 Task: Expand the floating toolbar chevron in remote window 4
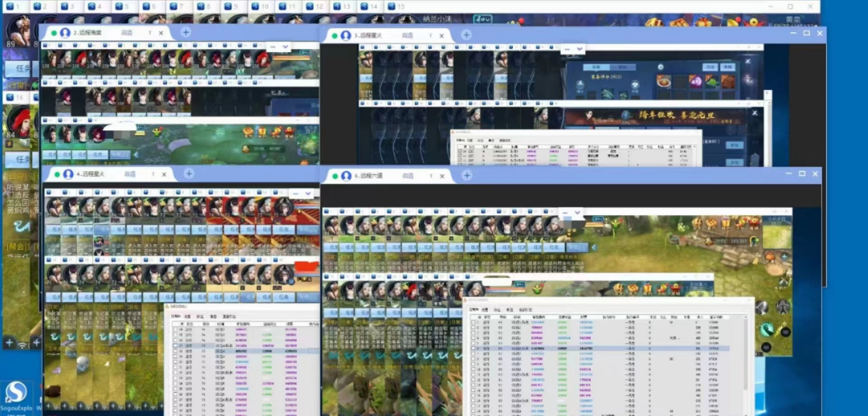pyautogui.click(x=309, y=194)
